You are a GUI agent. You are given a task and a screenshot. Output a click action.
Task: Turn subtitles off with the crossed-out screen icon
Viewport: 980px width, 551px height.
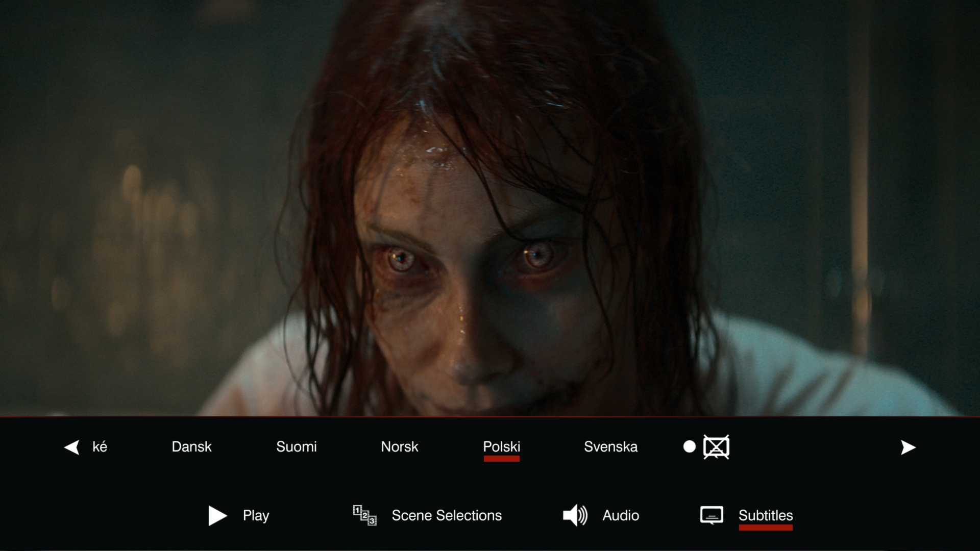pyautogui.click(x=716, y=447)
